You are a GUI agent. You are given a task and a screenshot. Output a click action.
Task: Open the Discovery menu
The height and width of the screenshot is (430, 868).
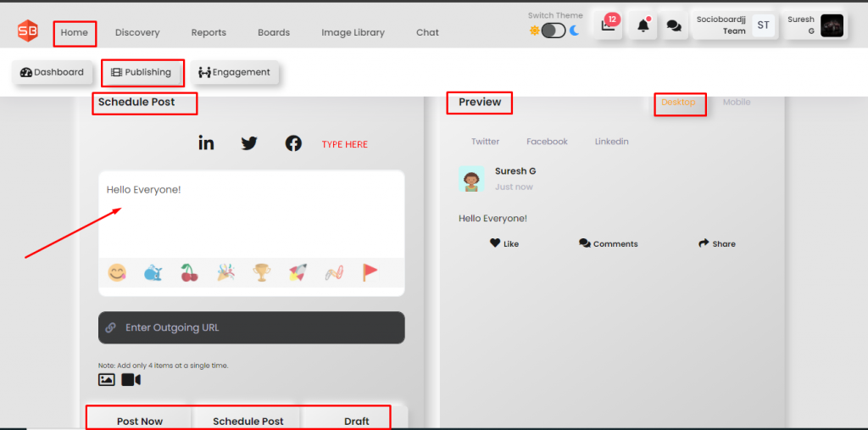point(137,33)
